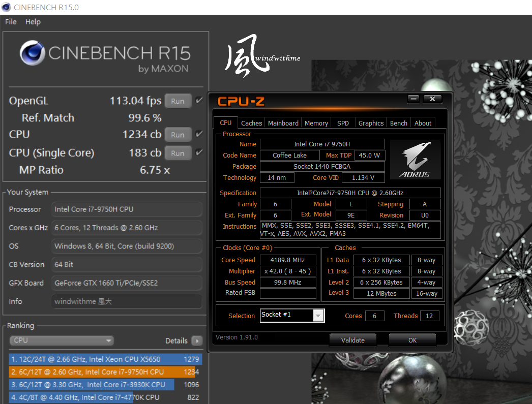This screenshot has width=532, height=404.
Task: Switch to the Graphics tab in CPU-Z
Action: tap(371, 123)
